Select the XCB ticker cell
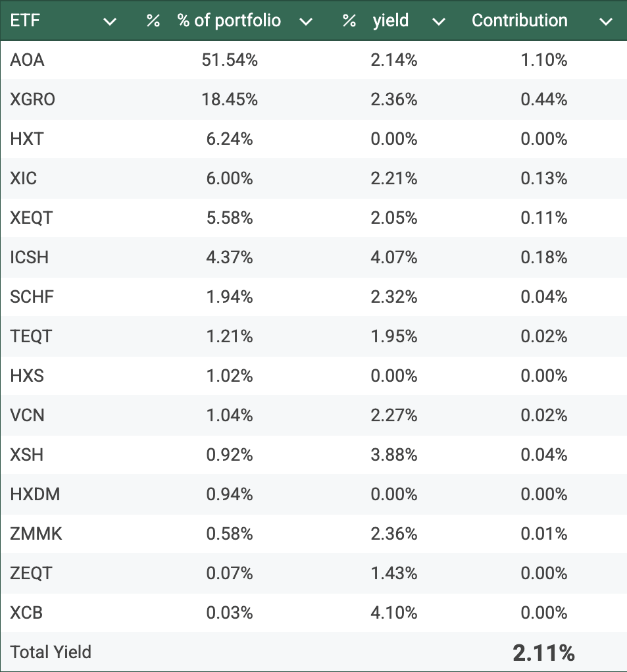 coord(27,613)
